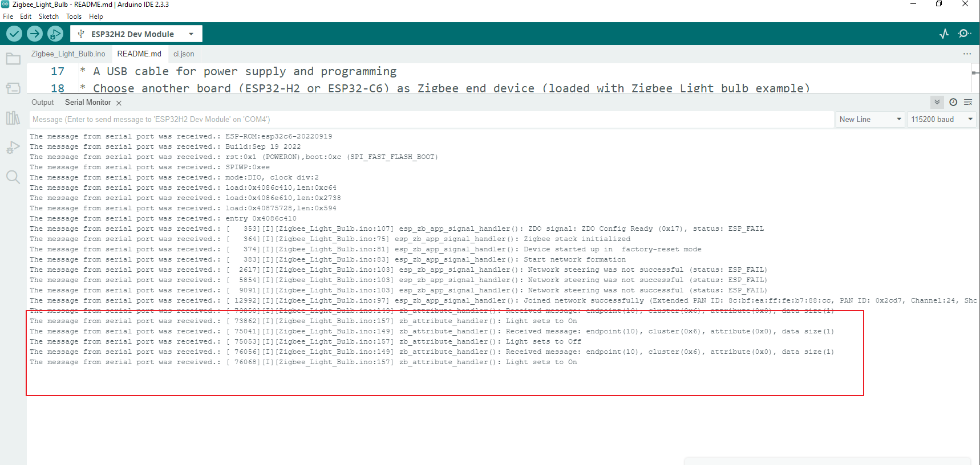The width and height of the screenshot is (980, 465).
Task: Open the Serial Plotter waveform icon
Action: pos(944,34)
